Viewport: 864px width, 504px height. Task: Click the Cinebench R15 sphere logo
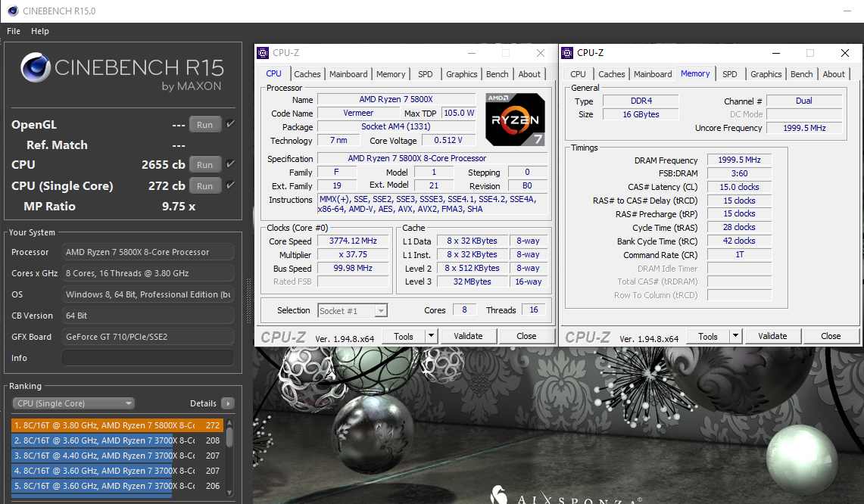36,68
